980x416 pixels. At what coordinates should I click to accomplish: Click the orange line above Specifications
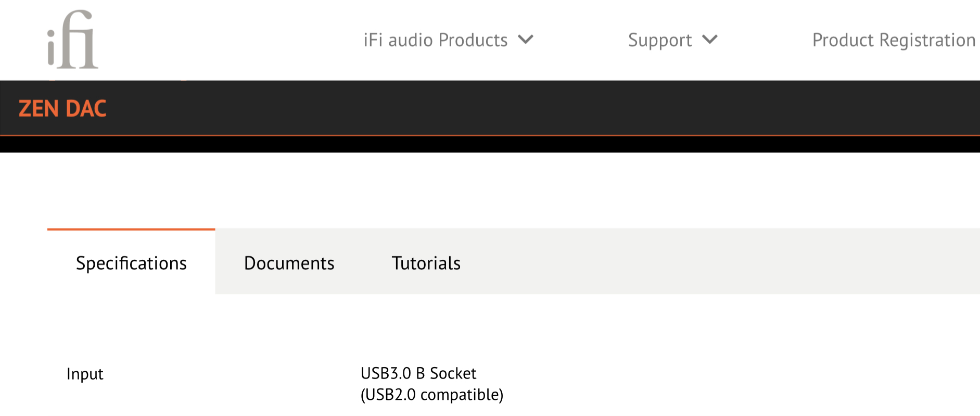[131, 229]
